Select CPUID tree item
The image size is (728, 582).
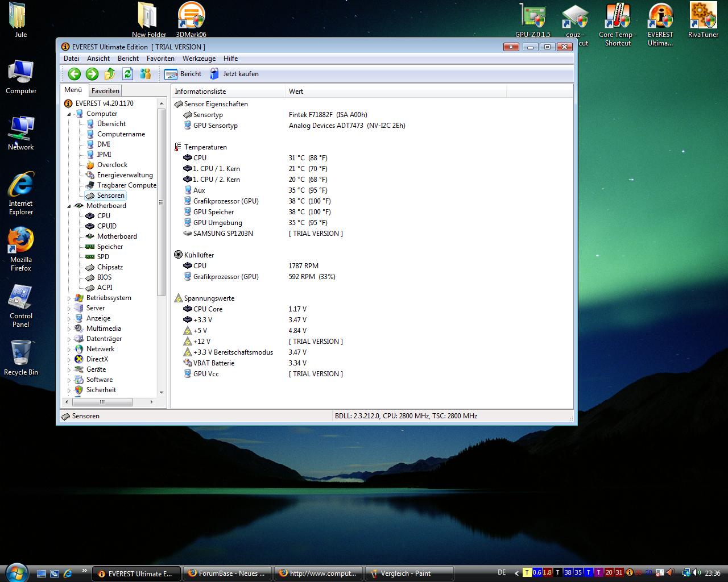tap(107, 226)
